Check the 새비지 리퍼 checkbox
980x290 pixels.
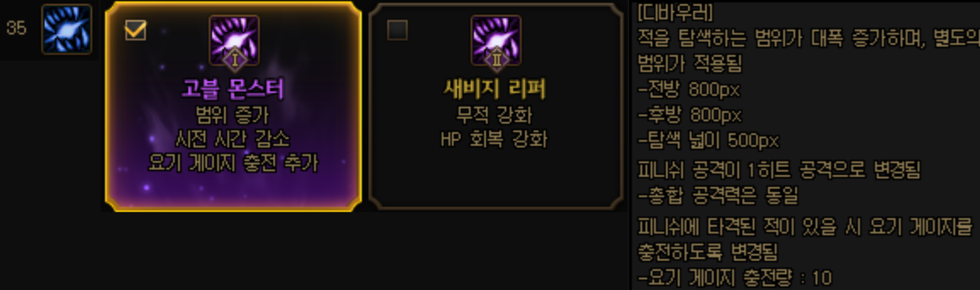point(397,29)
